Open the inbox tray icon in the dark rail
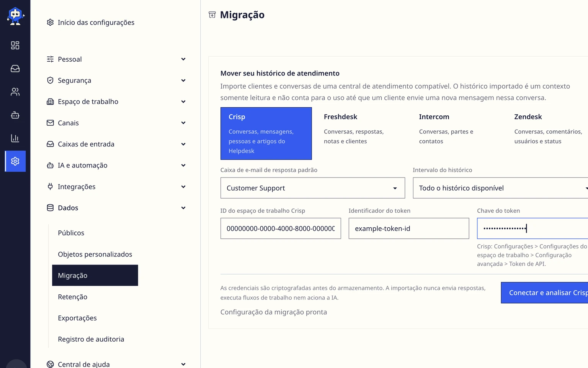This screenshot has height=368, width=588. (x=15, y=69)
